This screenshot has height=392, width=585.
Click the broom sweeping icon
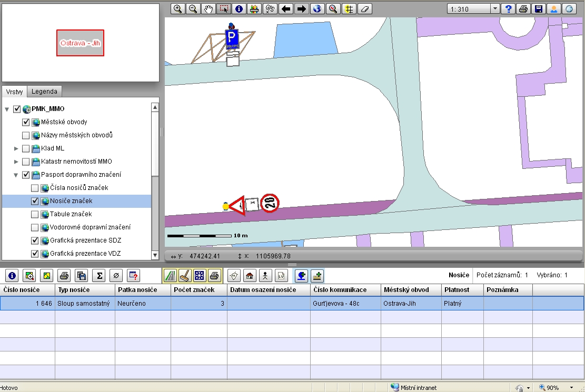point(185,276)
